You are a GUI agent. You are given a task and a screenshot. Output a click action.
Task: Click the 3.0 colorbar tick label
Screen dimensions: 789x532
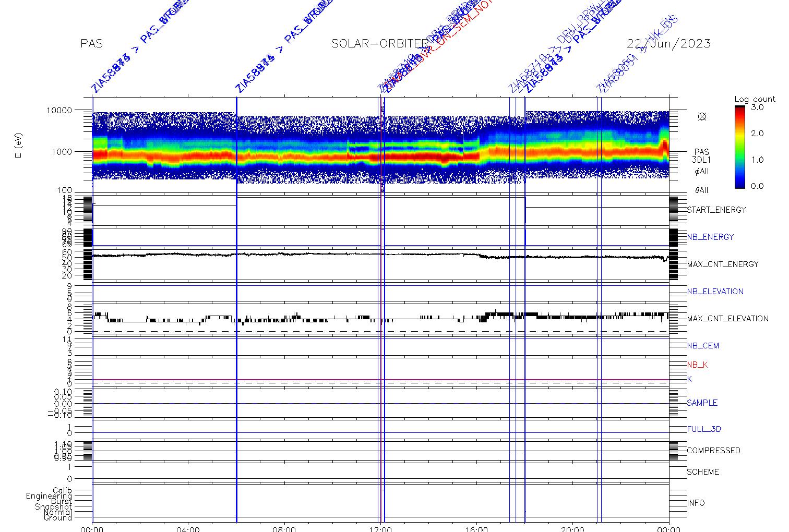(757, 107)
